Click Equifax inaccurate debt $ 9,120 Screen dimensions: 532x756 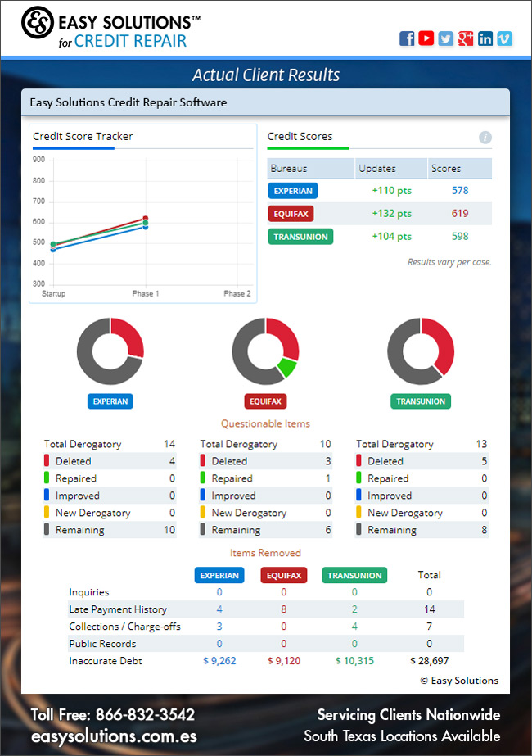tap(284, 661)
